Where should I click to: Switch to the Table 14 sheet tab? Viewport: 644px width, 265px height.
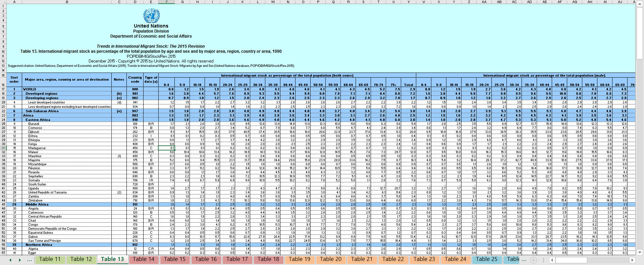coord(144,259)
